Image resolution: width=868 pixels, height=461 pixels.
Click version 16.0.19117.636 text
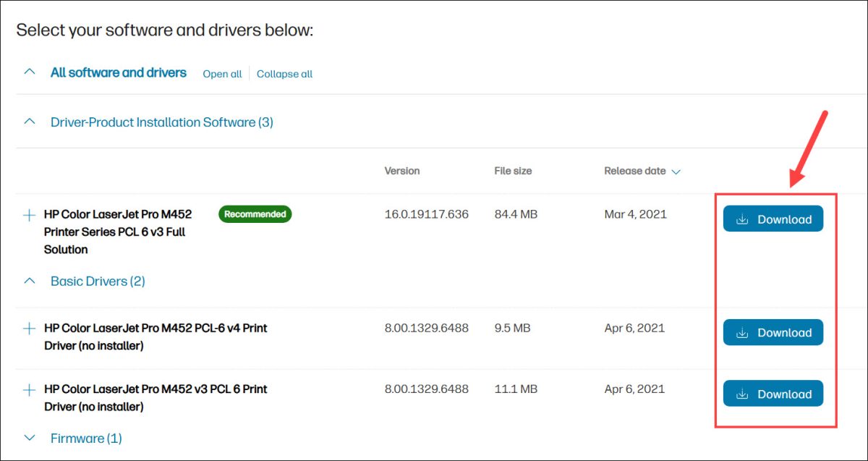427,214
